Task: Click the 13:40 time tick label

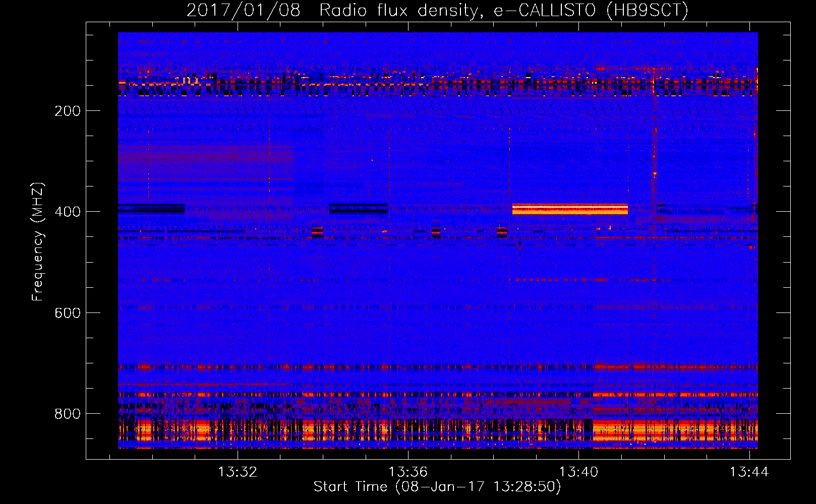Action: coord(578,472)
